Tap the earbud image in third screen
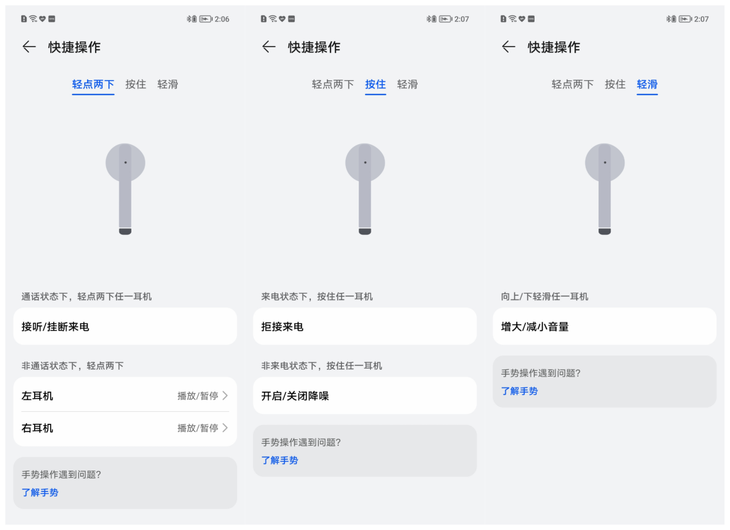The height and width of the screenshot is (530, 730). (605, 188)
